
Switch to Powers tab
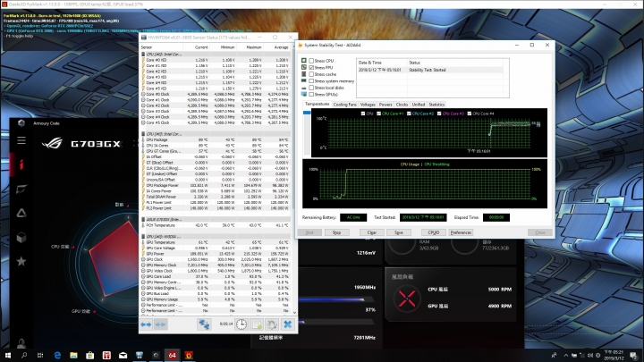pos(386,105)
